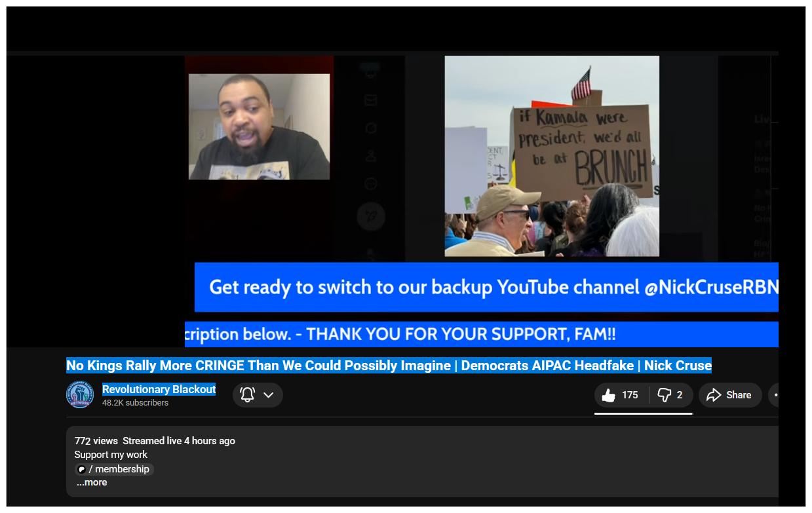The width and height of the screenshot is (812, 513).
Task: Click the Patreon icon beside membership
Action: click(82, 469)
